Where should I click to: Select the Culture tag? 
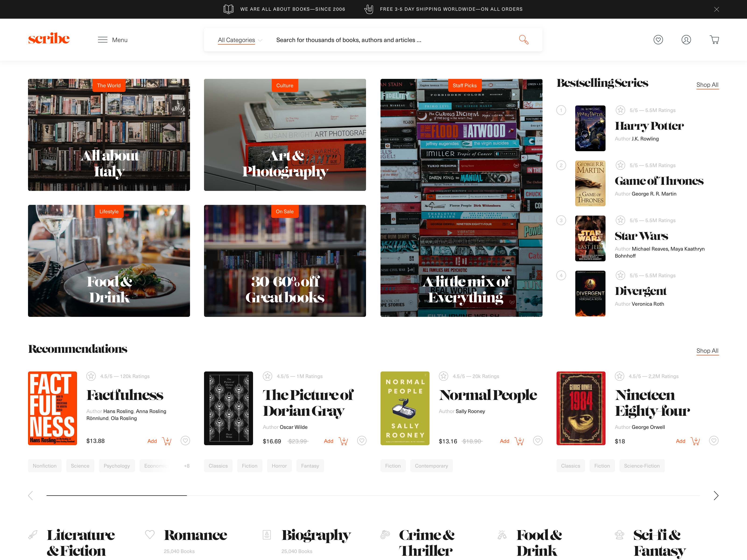285,85
